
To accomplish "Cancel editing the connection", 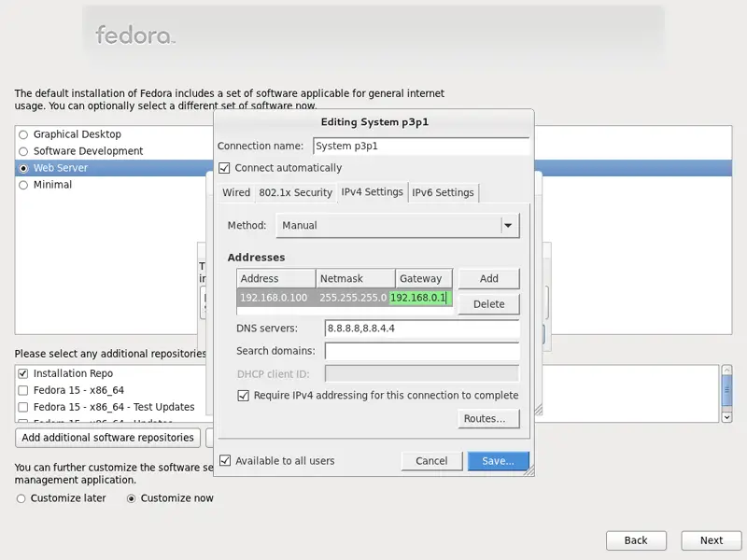I will (431, 461).
